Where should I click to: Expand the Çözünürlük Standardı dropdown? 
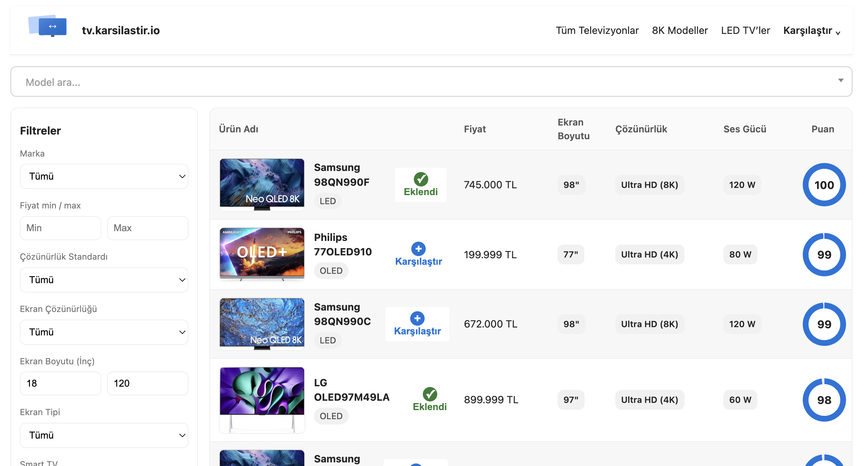pos(104,280)
